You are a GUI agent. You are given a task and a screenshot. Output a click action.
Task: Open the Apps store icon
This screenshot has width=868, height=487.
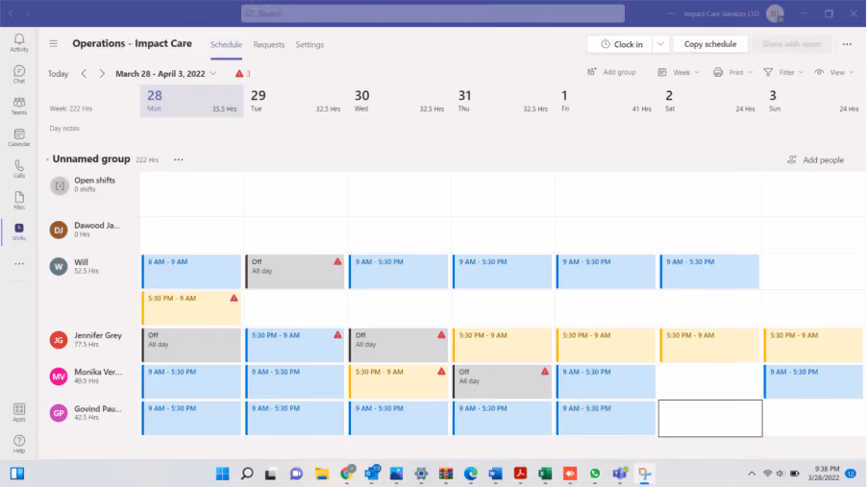(x=19, y=412)
